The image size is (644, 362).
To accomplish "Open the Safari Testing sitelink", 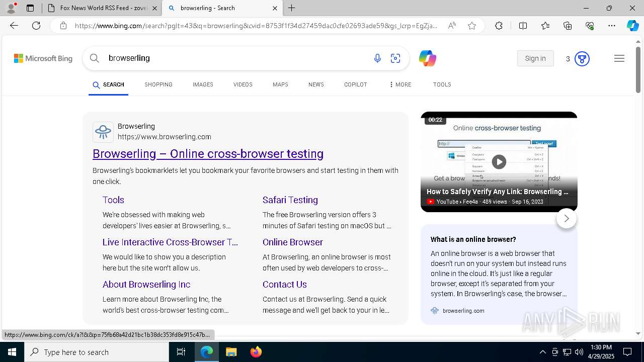I will coord(290,200).
